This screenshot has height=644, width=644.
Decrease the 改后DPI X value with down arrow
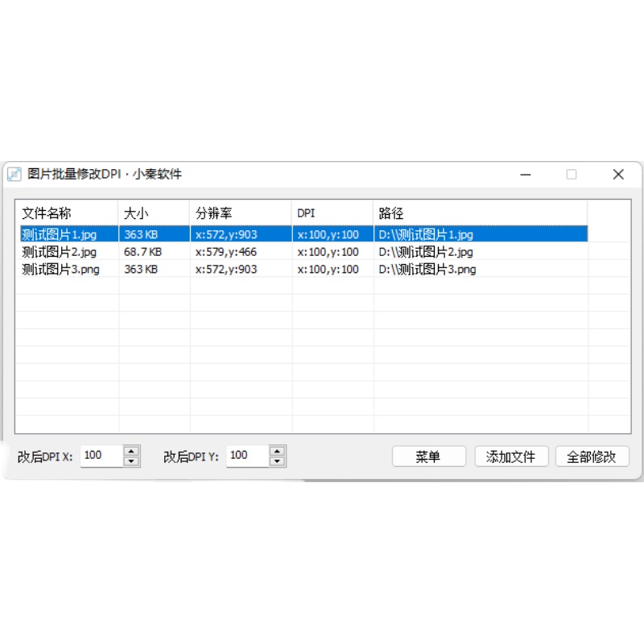tap(132, 461)
